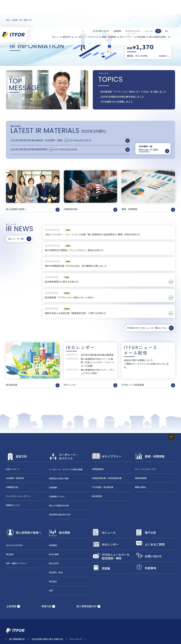
Task: Open ITFORニュース メール配信 card
Action: 148,360
